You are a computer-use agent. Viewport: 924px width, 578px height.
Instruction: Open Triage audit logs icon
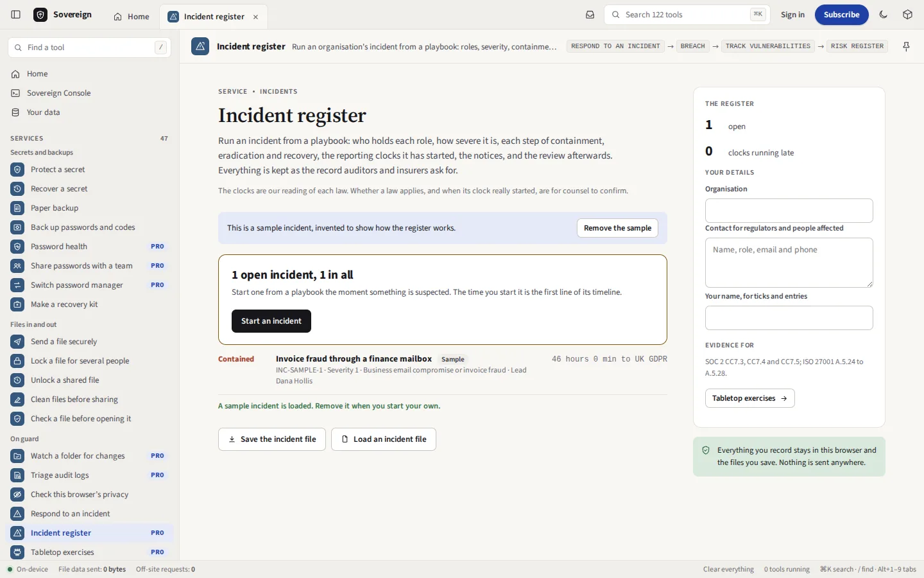click(17, 475)
